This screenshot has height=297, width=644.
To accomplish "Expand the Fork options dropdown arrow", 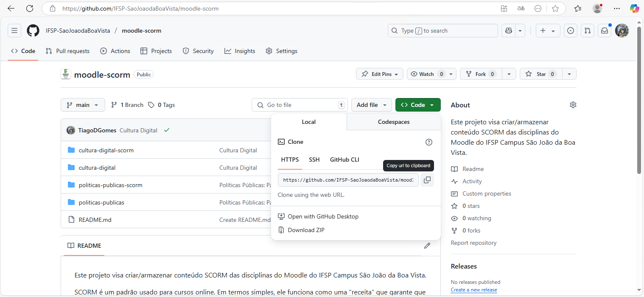I will point(509,74).
